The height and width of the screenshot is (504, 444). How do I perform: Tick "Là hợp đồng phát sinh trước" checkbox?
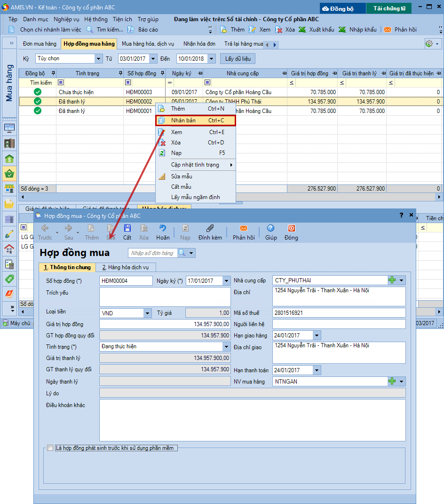50,448
